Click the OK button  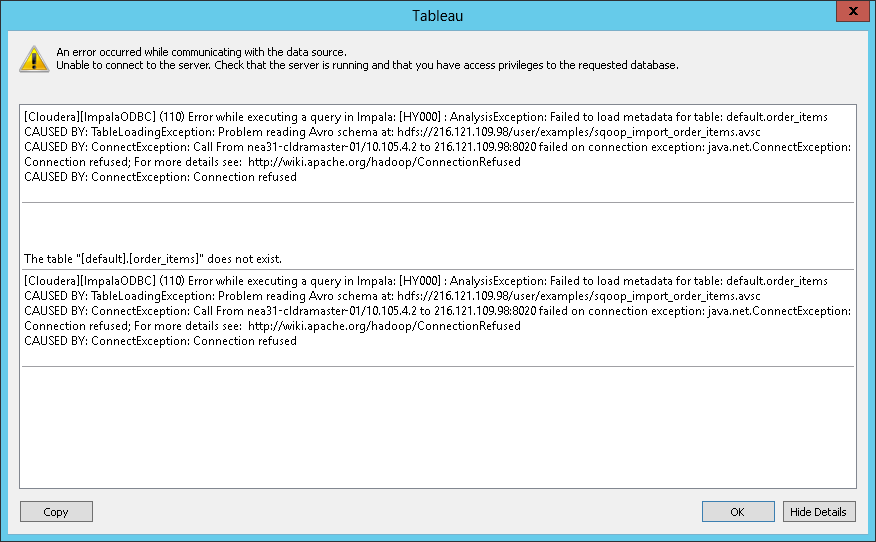(738, 511)
